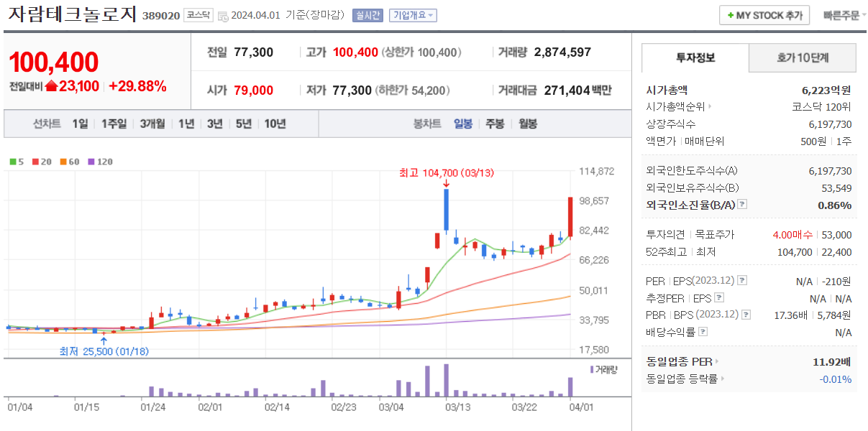Click the 코스닥 market label

coord(197,15)
